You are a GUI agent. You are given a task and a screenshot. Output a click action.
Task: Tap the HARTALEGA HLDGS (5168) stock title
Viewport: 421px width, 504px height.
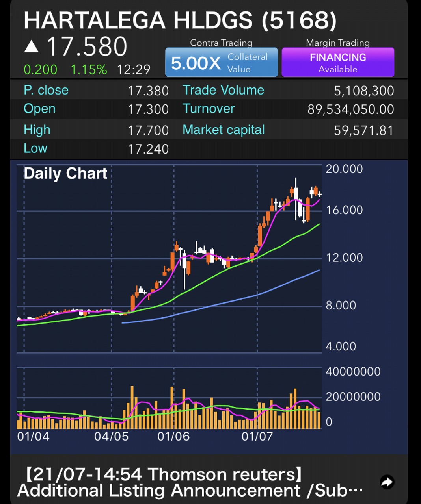coord(180,20)
